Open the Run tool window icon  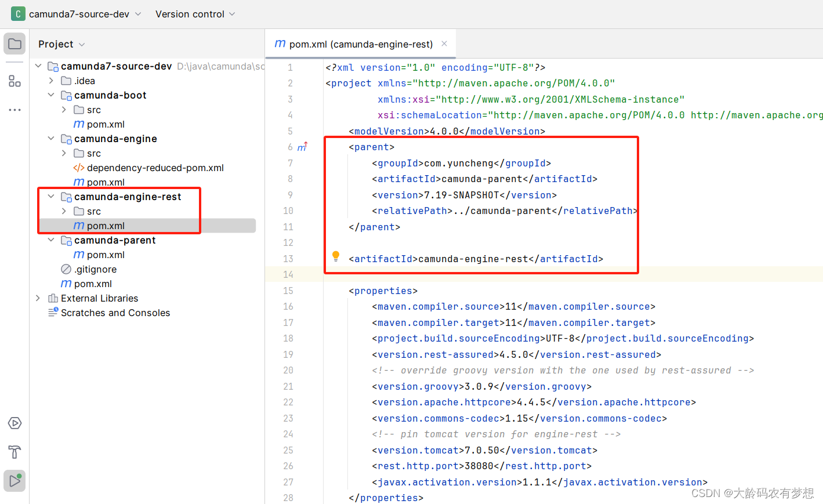pyautogui.click(x=14, y=481)
